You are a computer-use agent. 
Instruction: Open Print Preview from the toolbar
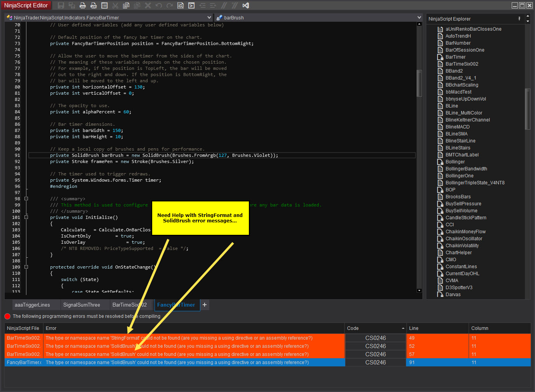click(94, 5)
